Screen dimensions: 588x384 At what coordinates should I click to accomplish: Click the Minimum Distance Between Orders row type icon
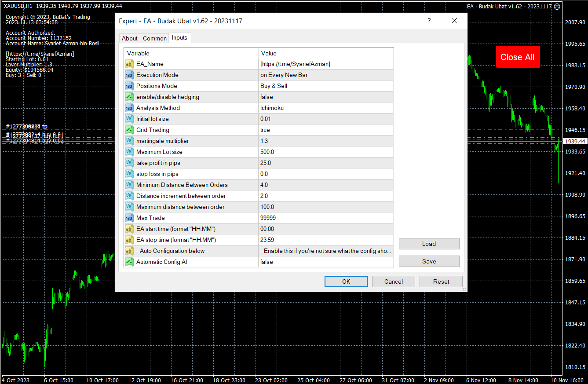tap(129, 185)
